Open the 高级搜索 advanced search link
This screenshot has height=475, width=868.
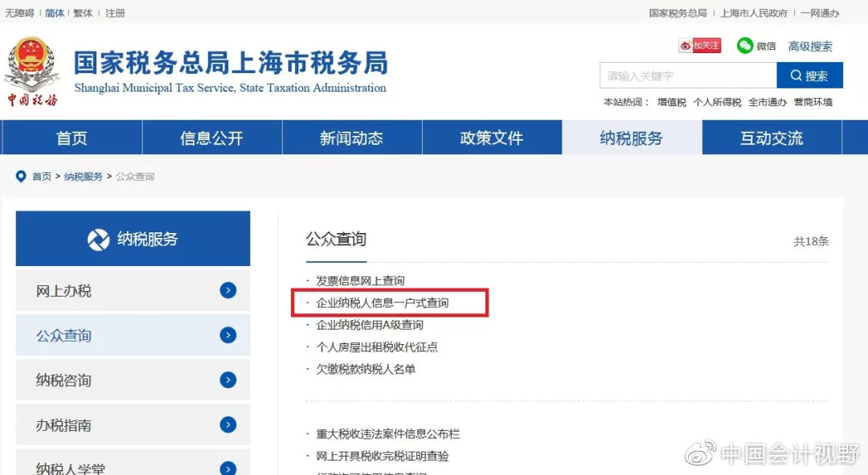tap(810, 46)
